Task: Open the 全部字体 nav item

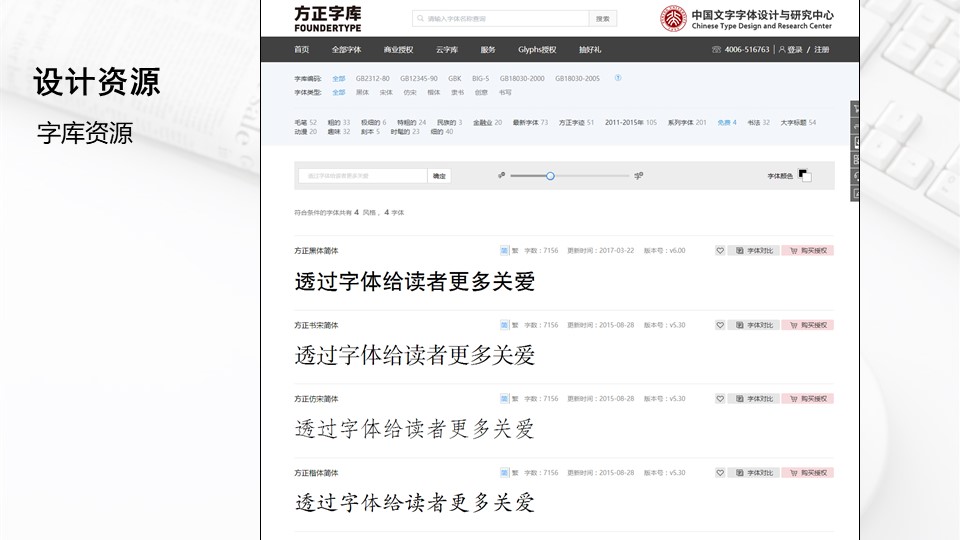Action: coord(347,50)
